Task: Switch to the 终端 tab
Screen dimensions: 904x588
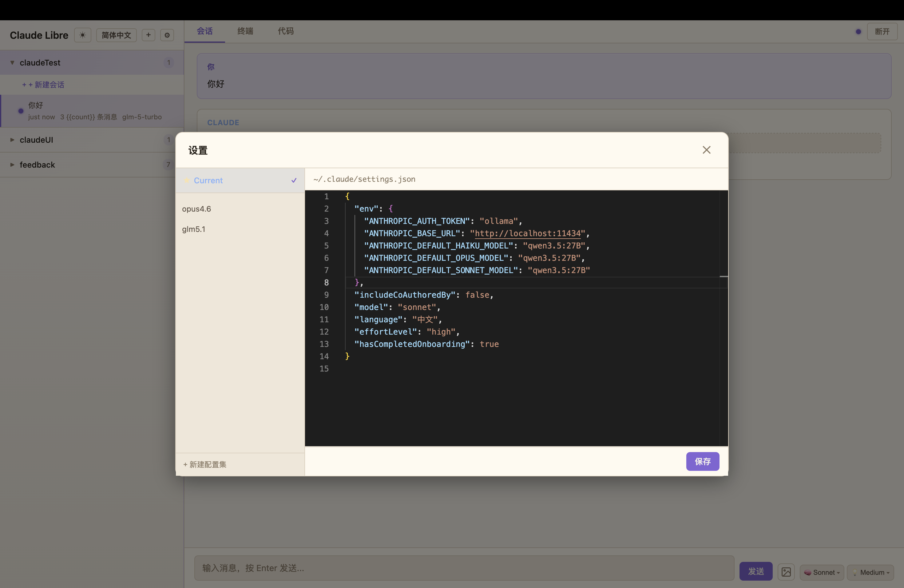Action: pos(245,31)
